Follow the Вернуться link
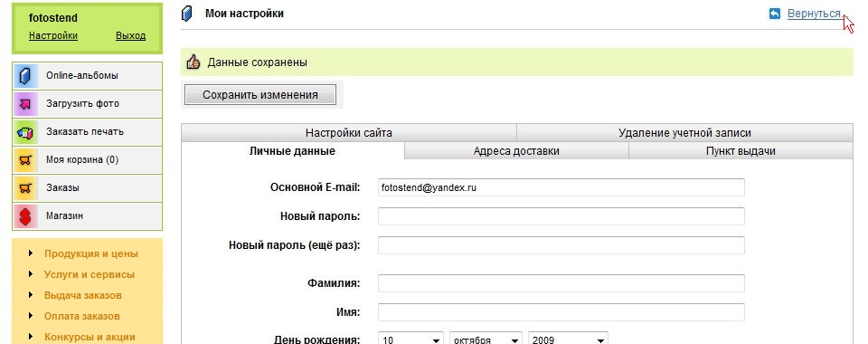This screenshot has height=344, width=868. coord(815,14)
